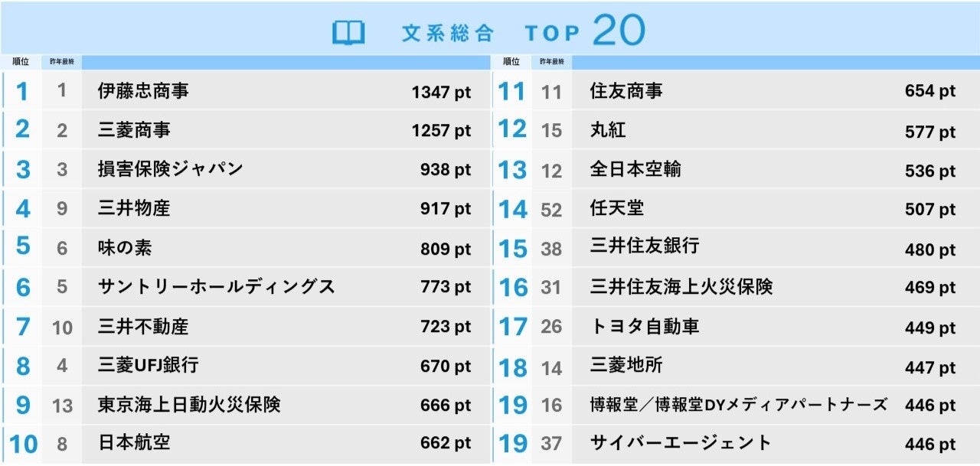This screenshot has width=980, height=466.
Task: Click the open book icon in header
Action: (348, 33)
